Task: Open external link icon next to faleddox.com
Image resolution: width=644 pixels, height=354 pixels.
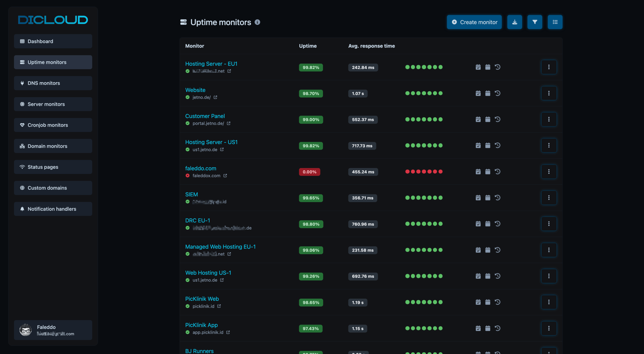Action: (x=225, y=176)
